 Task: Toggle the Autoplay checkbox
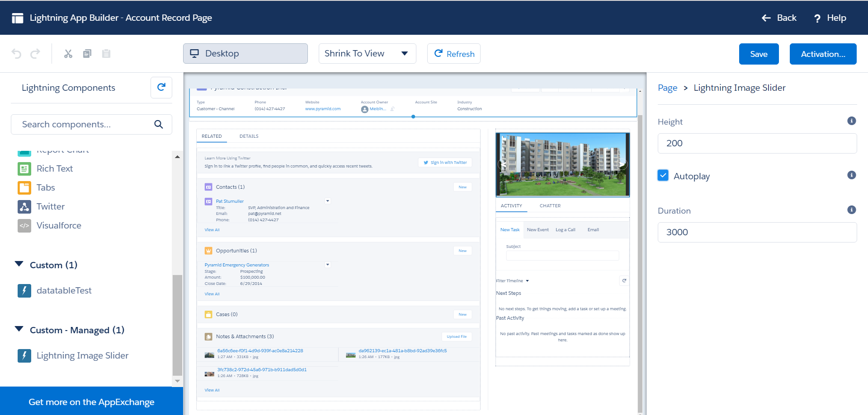pos(663,176)
